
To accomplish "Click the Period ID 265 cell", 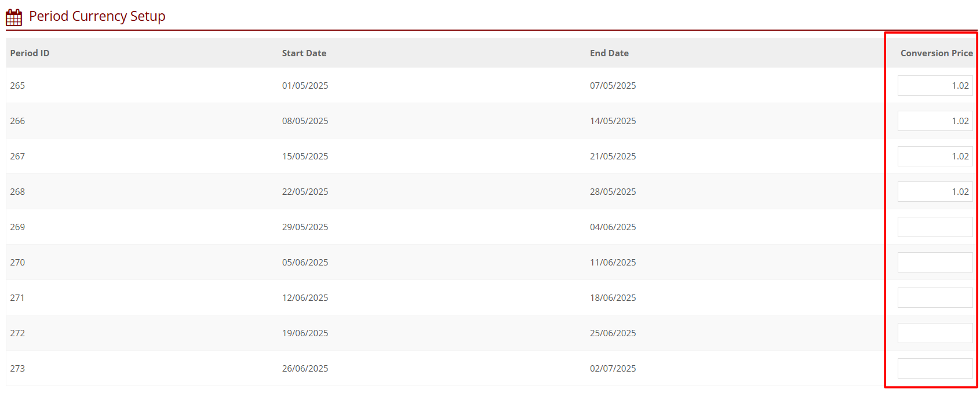I will tap(17, 86).
